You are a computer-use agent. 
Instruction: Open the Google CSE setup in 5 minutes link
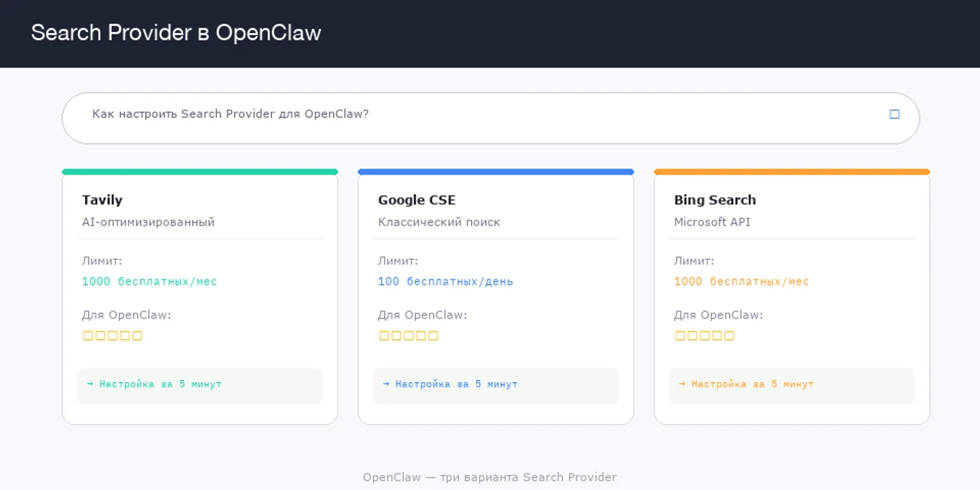pyautogui.click(x=495, y=386)
